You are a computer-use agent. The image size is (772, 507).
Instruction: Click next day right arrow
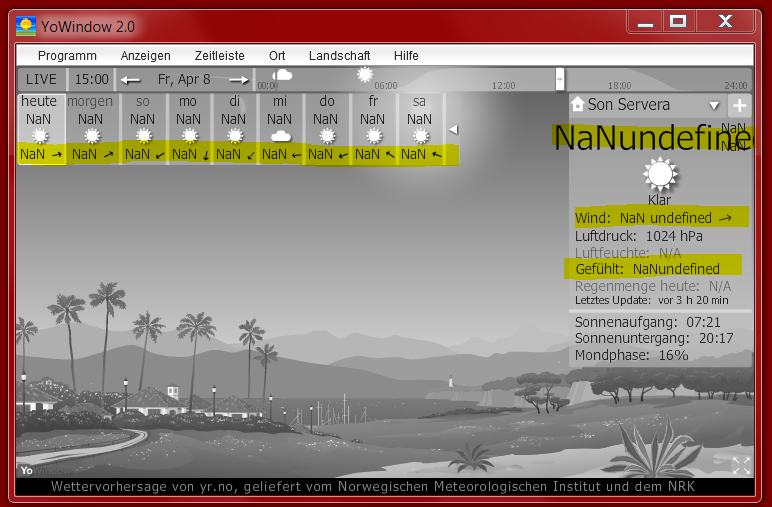(238, 79)
